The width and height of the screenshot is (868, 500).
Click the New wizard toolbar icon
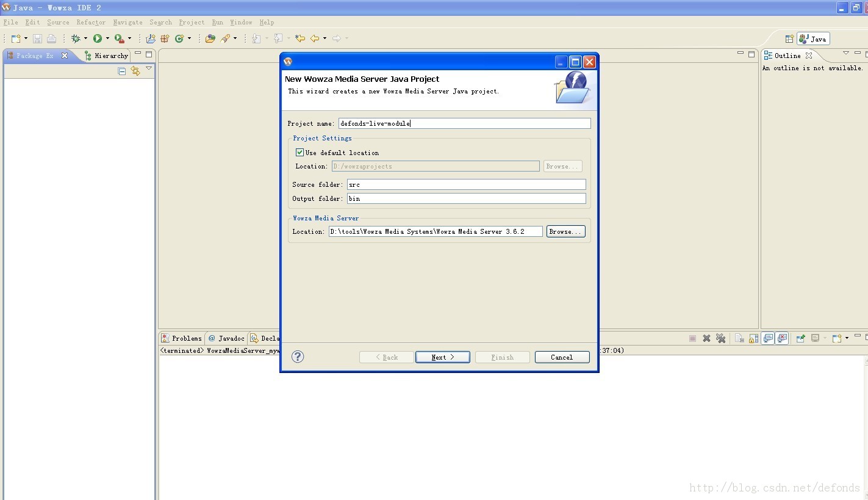16,38
